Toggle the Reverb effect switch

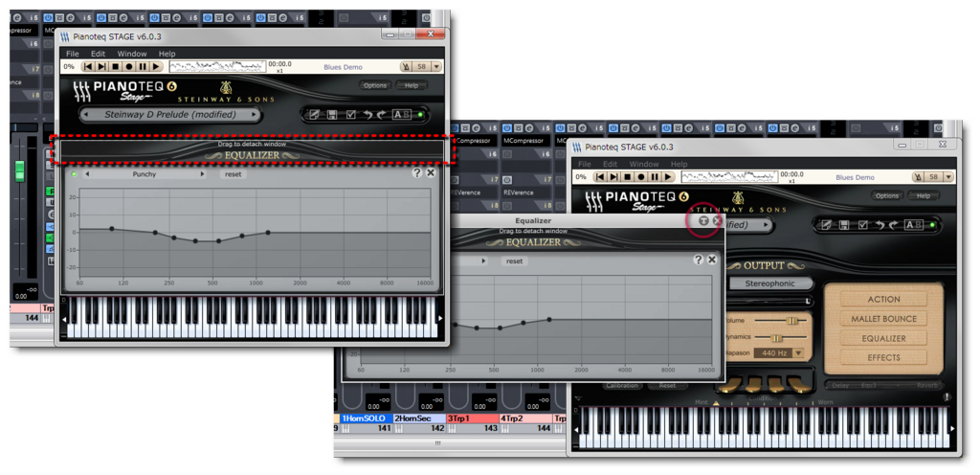point(926,386)
